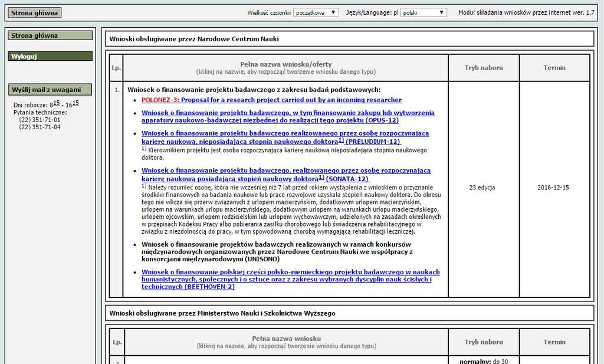Open the POLONEZ-3 proposal link
Image resolution: width=604 pixels, height=364 pixels.
click(271, 100)
